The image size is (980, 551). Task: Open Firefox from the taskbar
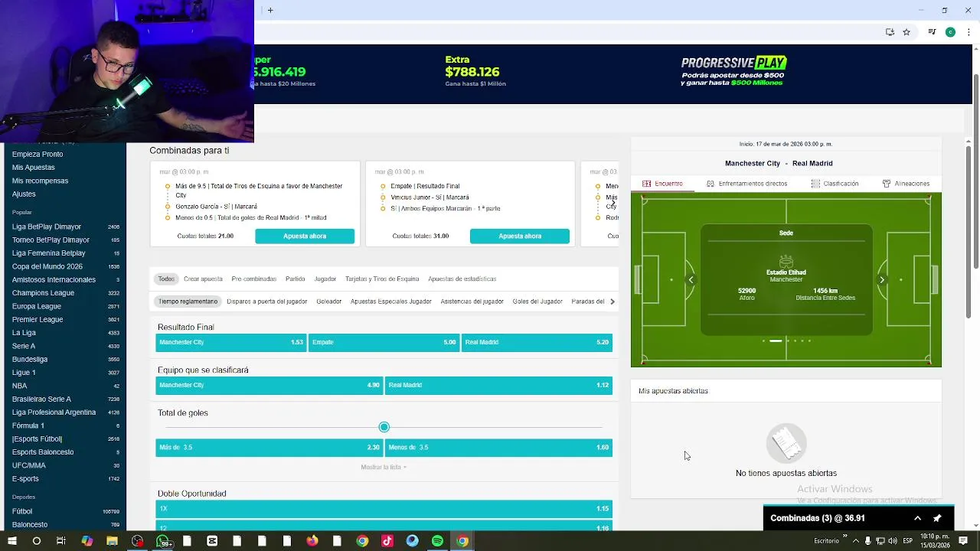312,541
